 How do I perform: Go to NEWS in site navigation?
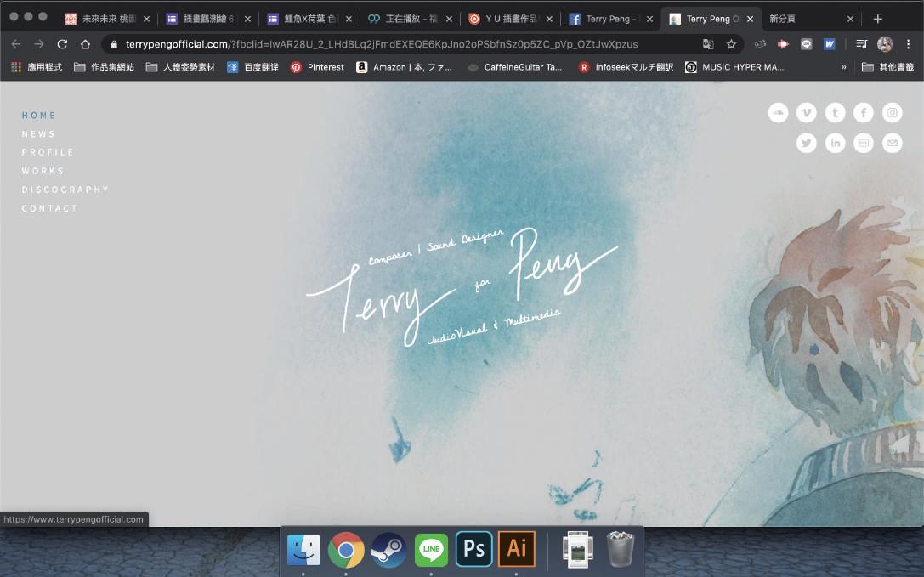[x=38, y=134]
